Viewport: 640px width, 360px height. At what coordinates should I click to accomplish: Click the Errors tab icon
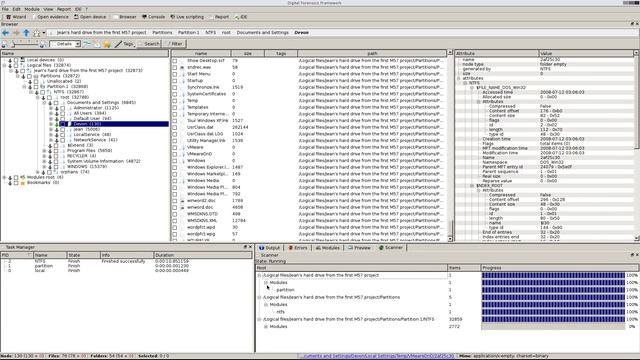click(291, 248)
